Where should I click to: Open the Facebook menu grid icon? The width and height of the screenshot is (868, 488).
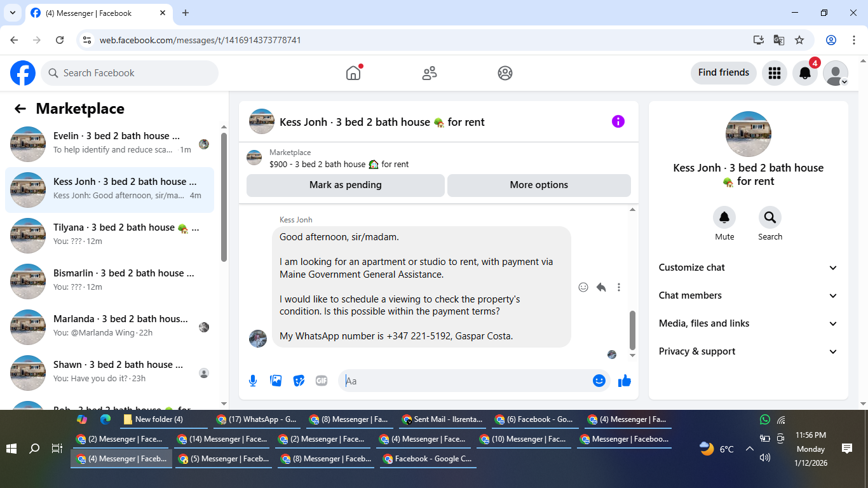(x=774, y=73)
